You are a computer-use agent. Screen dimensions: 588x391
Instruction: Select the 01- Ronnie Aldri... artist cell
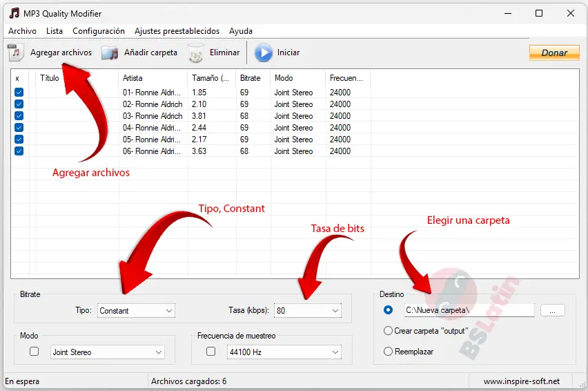(x=152, y=93)
